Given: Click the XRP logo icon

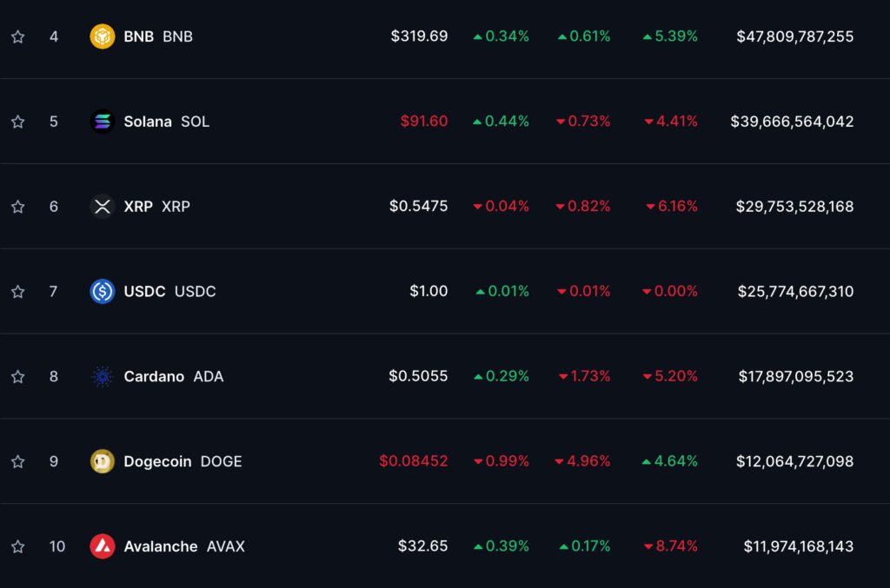Looking at the screenshot, I should [x=103, y=207].
